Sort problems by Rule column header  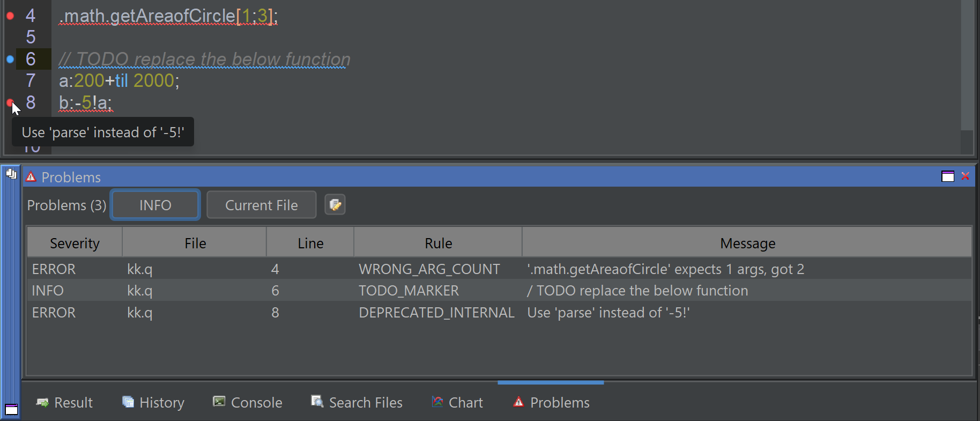(x=438, y=243)
